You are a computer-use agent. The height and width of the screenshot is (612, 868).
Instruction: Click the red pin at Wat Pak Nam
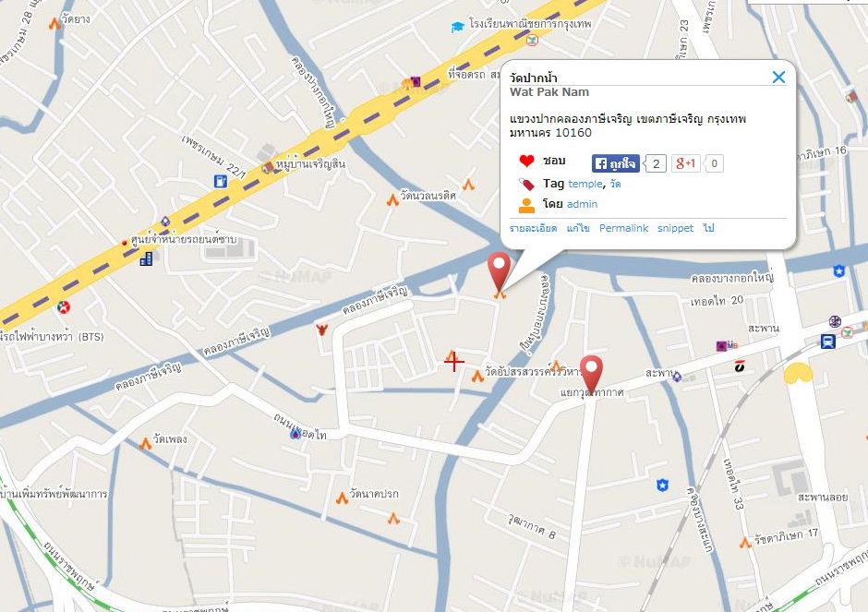[500, 271]
